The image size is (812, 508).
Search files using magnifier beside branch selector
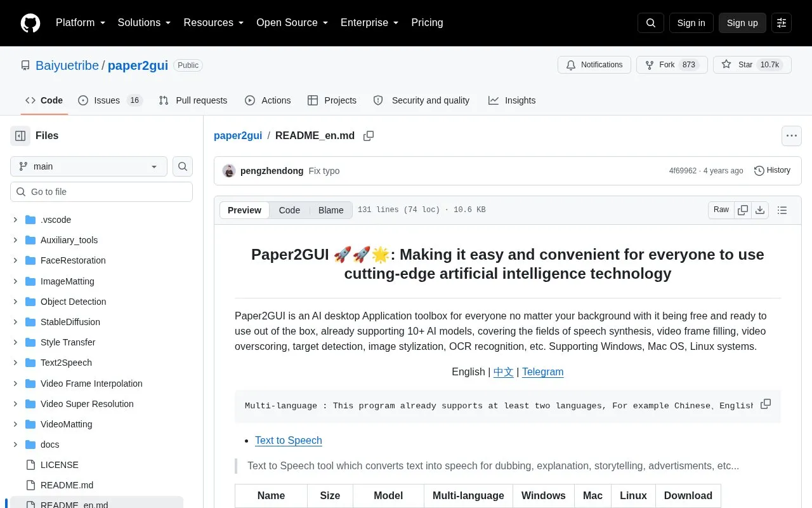[x=183, y=166]
